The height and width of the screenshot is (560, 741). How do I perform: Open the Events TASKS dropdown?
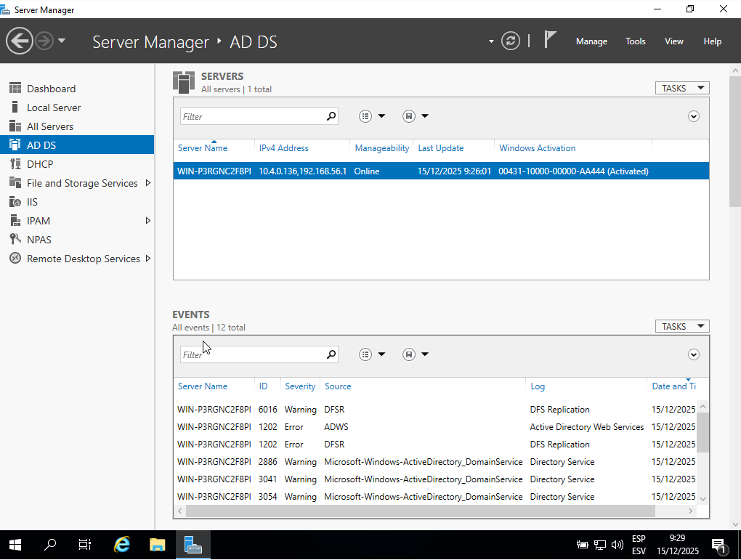[x=681, y=326]
